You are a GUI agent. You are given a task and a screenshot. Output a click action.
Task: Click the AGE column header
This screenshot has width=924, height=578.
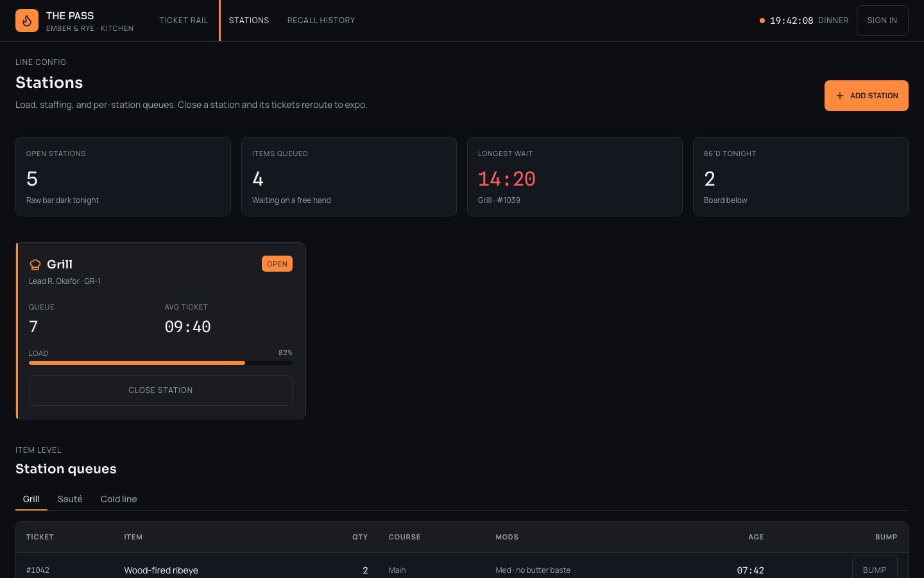click(x=756, y=537)
